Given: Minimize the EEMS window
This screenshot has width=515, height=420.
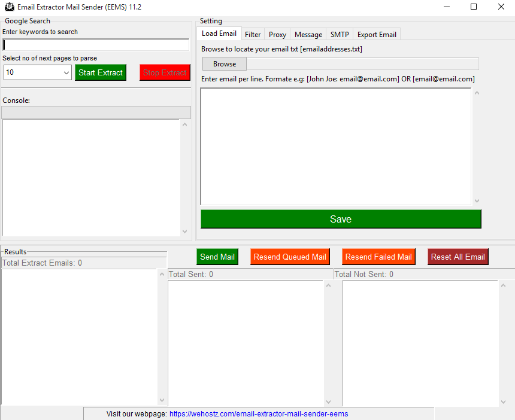Looking at the screenshot, I should (x=447, y=7).
